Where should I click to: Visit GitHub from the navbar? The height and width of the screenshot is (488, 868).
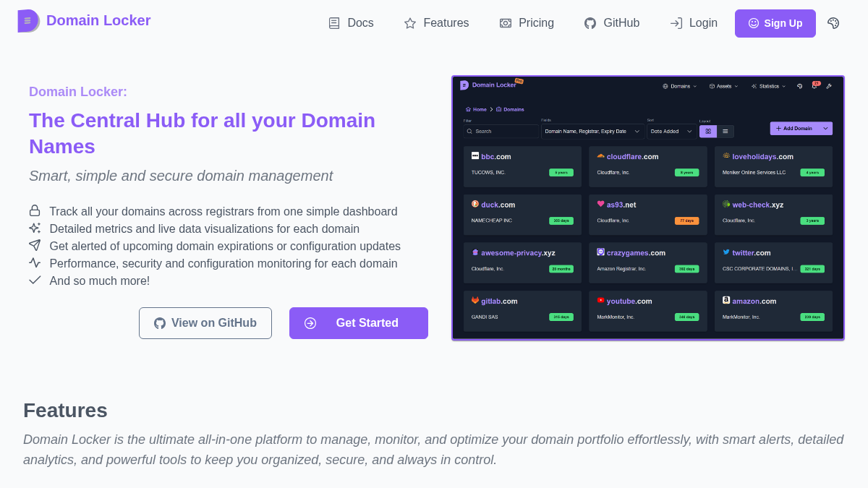(x=612, y=23)
